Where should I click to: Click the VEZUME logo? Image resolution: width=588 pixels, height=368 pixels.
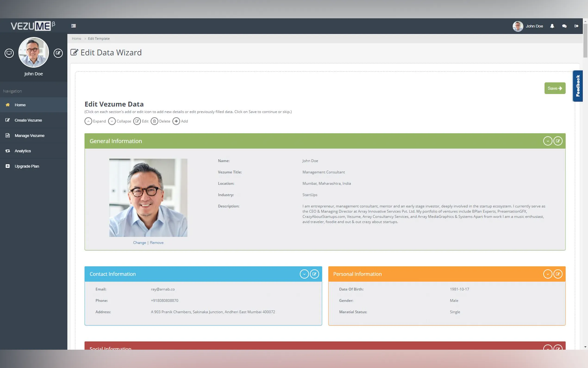[x=33, y=26]
